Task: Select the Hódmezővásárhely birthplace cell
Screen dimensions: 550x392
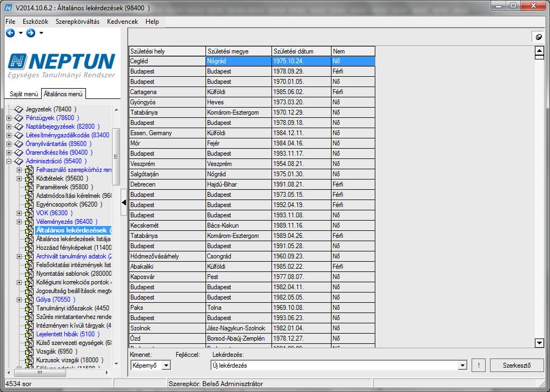Action: tap(167, 256)
